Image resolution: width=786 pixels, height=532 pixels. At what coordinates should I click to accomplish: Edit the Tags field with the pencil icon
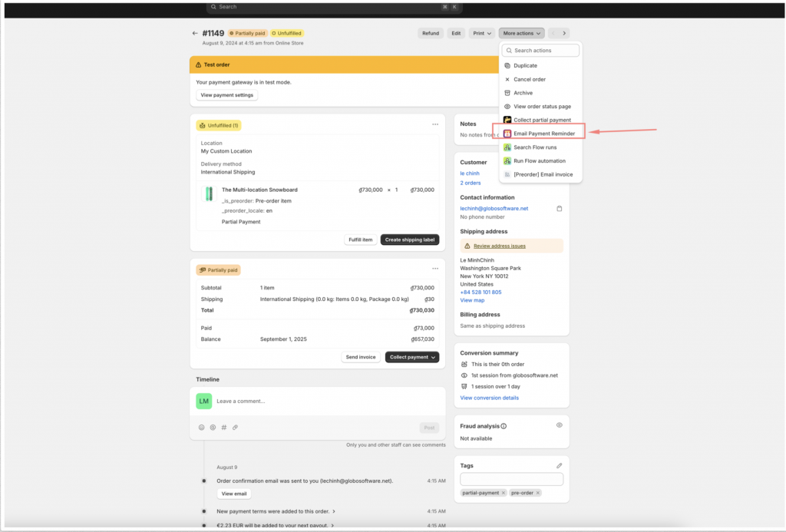[x=559, y=464]
